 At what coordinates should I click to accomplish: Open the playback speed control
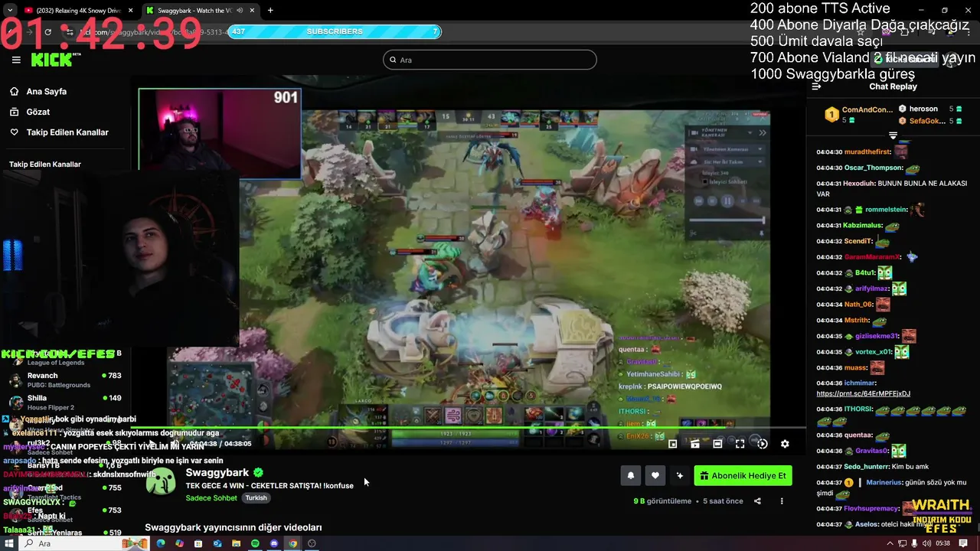762,443
